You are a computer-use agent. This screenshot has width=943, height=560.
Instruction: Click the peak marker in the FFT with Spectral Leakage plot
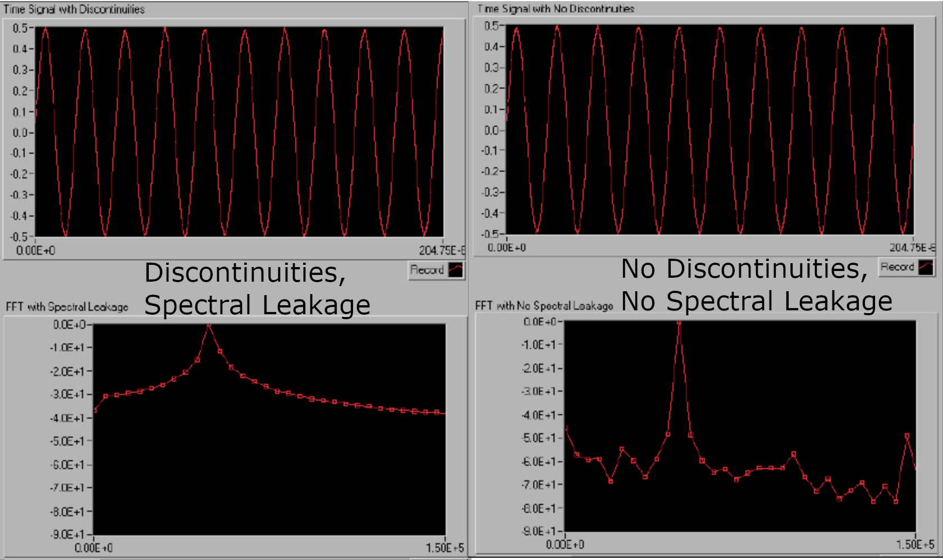coord(209,325)
